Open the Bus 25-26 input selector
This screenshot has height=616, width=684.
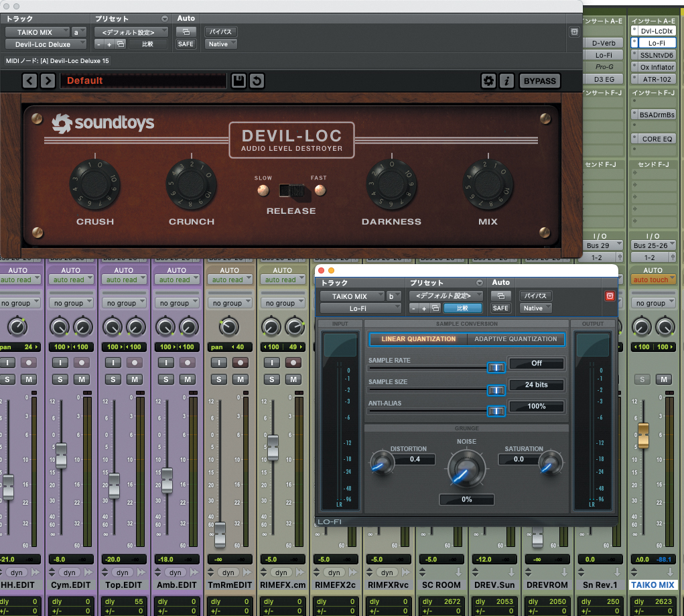click(x=653, y=245)
